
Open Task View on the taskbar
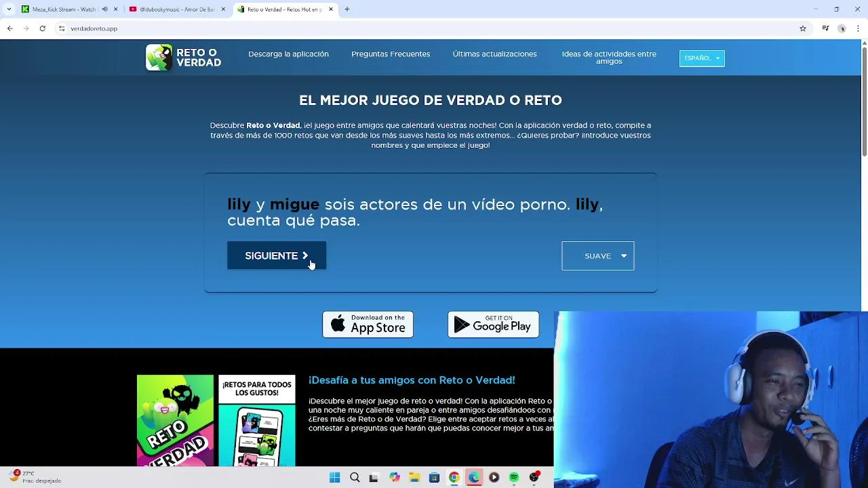(374, 478)
